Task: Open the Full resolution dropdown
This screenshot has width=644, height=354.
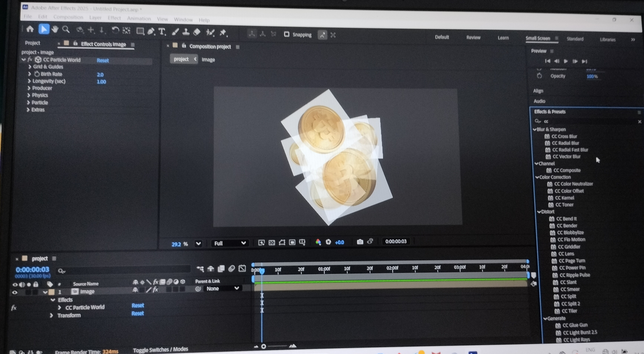Action: tap(230, 243)
